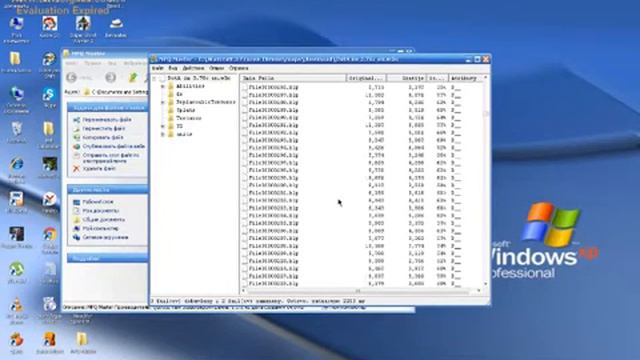The width and height of the screenshot is (640, 360).
Task: Select the Abilities folder in the tree
Action: 190,86
